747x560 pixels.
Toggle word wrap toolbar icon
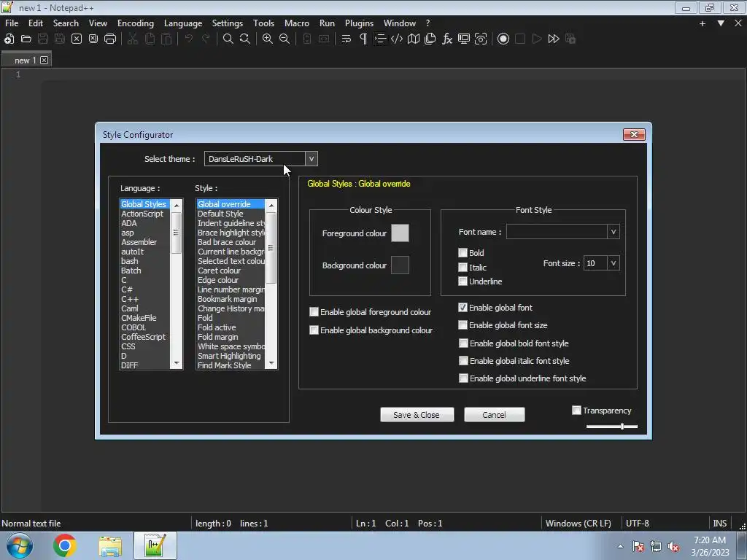[347, 39]
